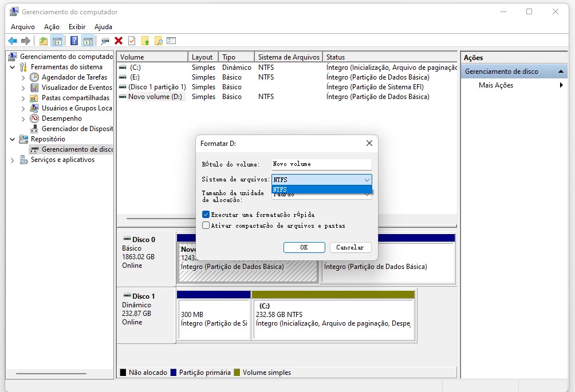Click Cancelar in the format dialog
The height and width of the screenshot is (392, 575).
[350, 247]
